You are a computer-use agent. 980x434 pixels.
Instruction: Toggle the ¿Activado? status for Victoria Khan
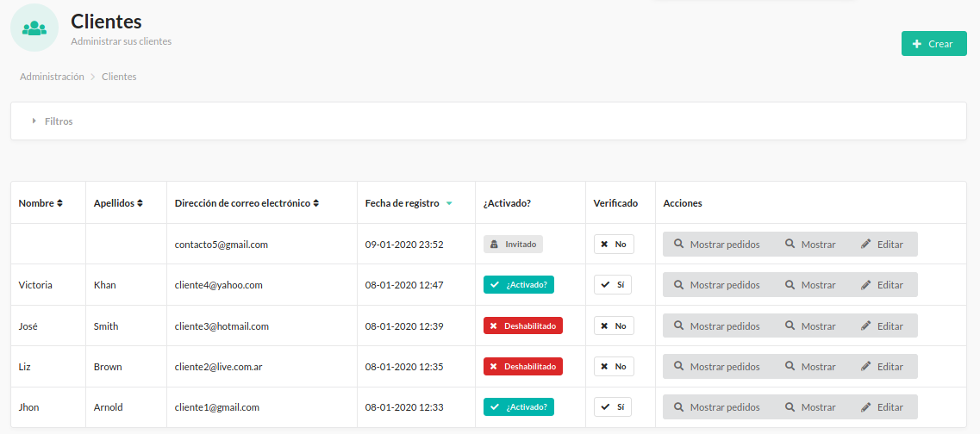coord(519,285)
